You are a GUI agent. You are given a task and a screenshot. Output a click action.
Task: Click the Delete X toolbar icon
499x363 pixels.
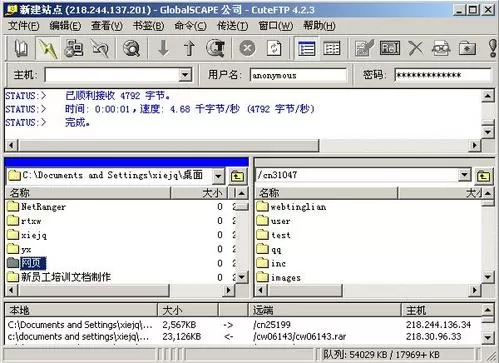pyautogui.click(x=415, y=49)
